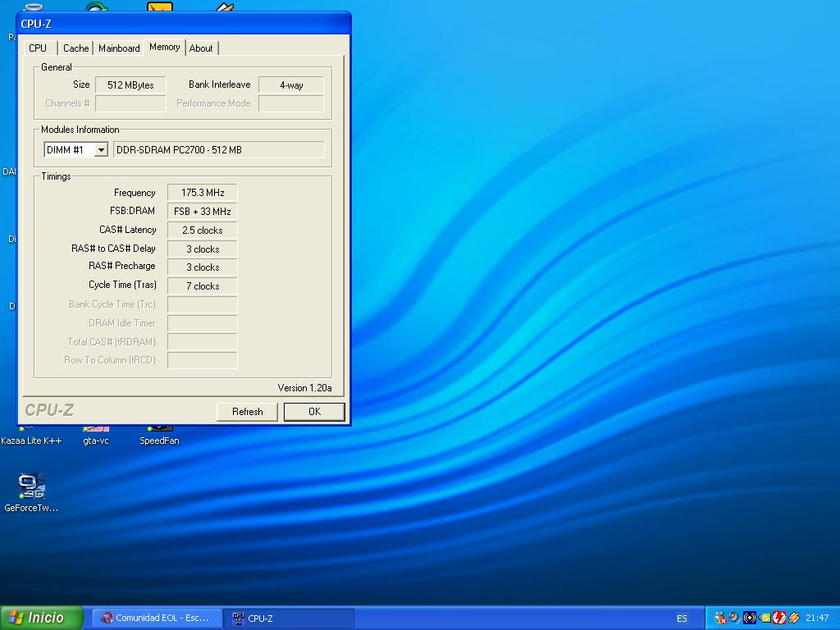Open the GeForceTweak desktop shortcut
This screenshot has height=630, width=840.
(31, 487)
